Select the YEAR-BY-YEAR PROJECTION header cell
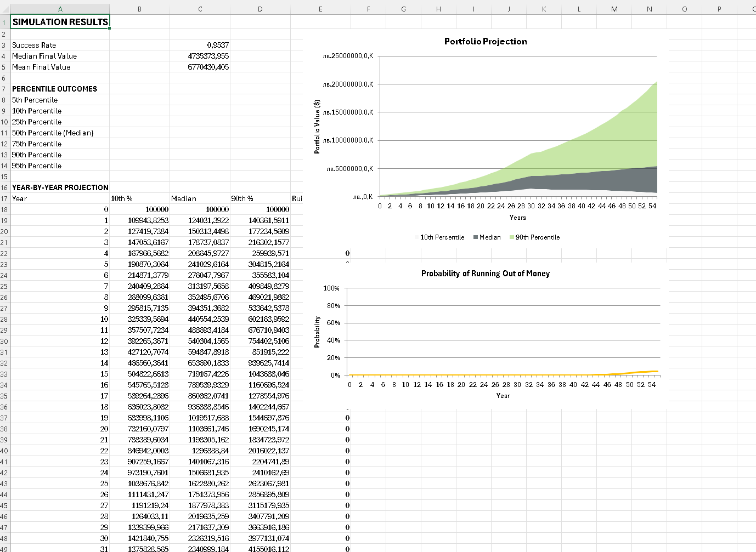The width and height of the screenshot is (756, 552). (60, 187)
